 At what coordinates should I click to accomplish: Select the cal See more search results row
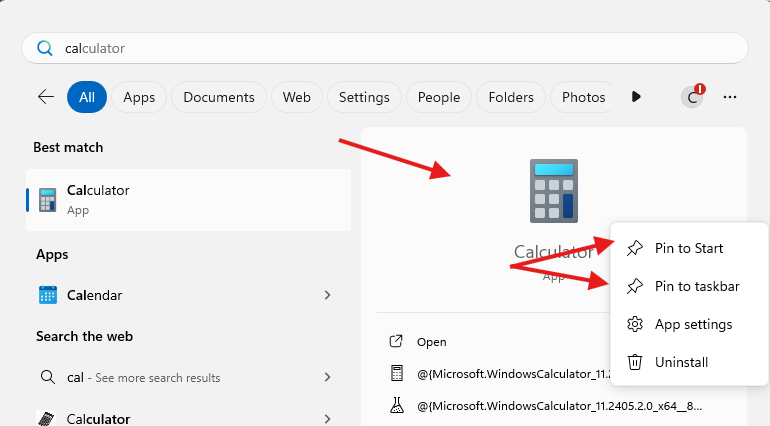click(x=189, y=377)
